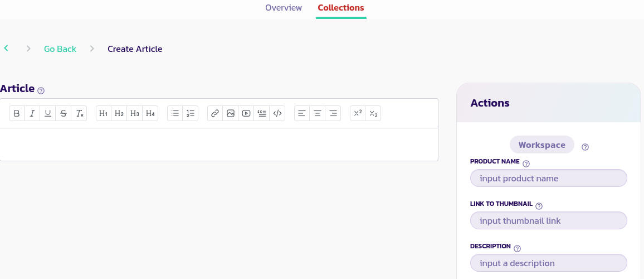Switch to the Overview tab
This screenshot has width=644, height=279.
pos(284,8)
